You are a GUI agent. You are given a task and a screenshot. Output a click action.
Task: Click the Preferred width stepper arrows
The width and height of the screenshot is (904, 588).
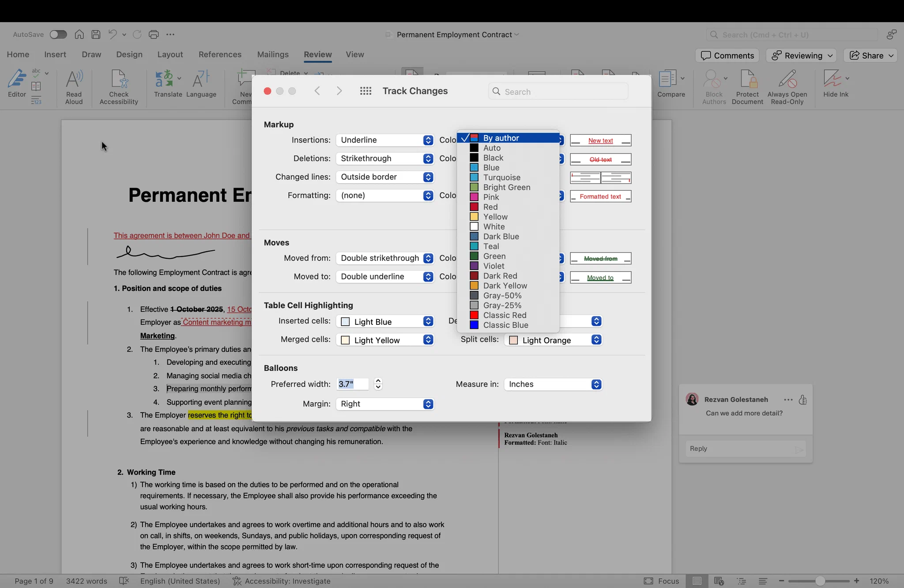[x=378, y=384]
